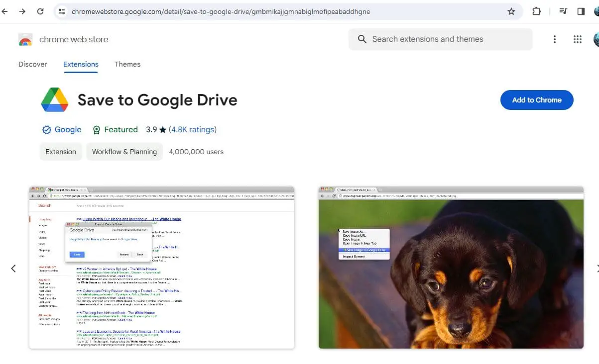Click the Featured label text

121,130
